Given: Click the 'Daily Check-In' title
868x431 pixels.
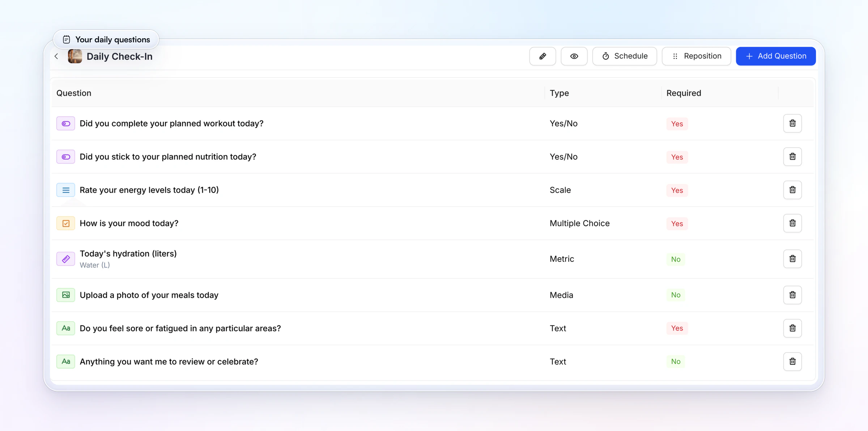Looking at the screenshot, I should [x=119, y=56].
